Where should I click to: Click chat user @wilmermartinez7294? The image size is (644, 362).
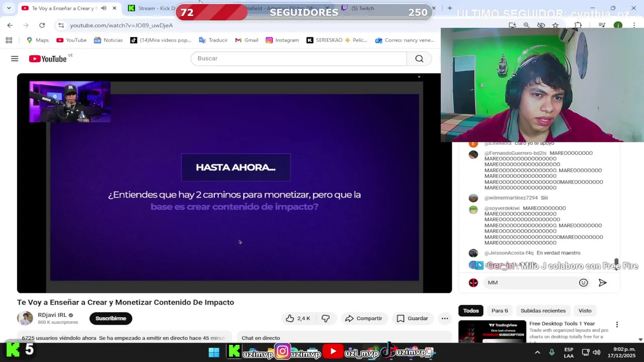coord(511,198)
